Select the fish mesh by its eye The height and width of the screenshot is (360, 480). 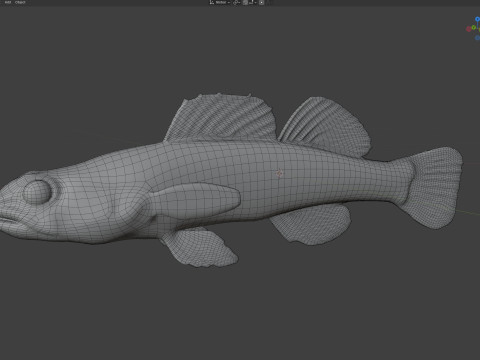pyautogui.click(x=37, y=192)
